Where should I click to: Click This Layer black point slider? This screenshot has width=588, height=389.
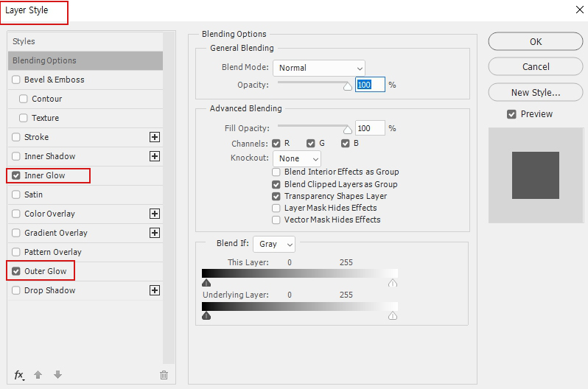pos(206,282)
